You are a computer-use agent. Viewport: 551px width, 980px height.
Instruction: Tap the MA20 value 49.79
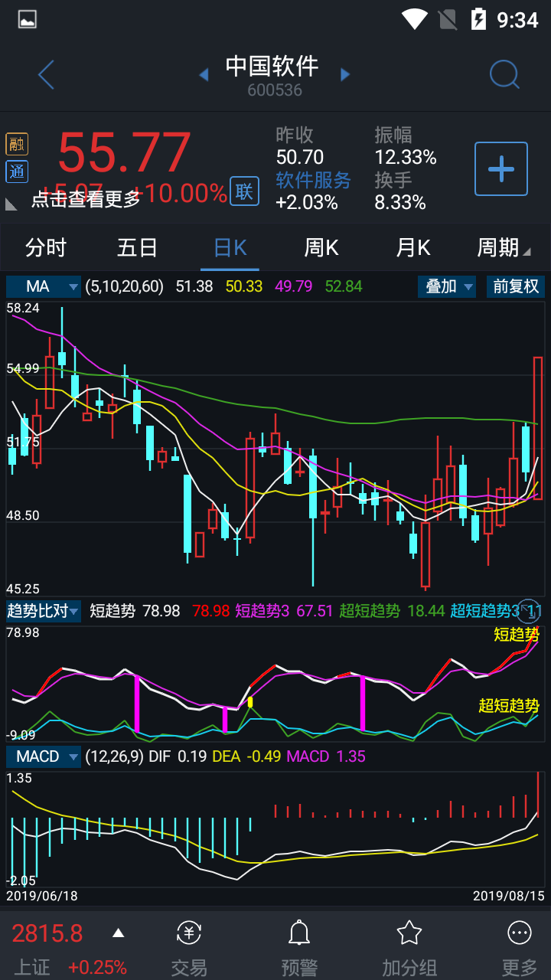pyautogui.click(x=294, y=286)
